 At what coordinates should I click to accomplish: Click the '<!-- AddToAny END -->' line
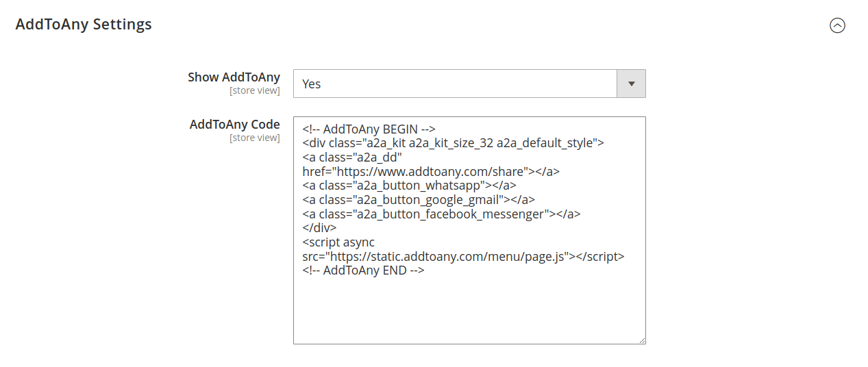(363, 270)
